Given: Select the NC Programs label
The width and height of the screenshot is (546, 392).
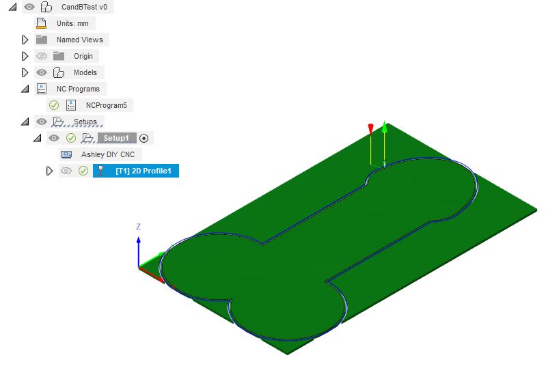Looking at the screenshot, I should 78,89.
